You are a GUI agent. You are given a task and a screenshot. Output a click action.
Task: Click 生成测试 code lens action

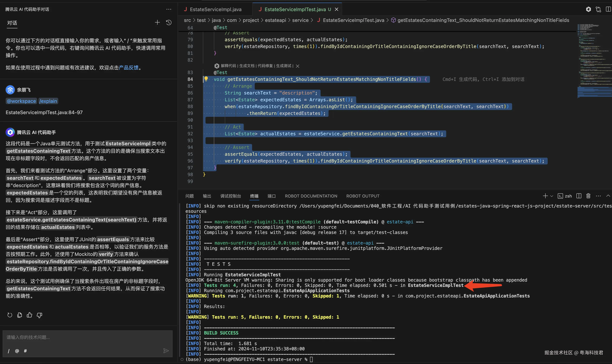pyautogui.click(x=283, y=66)
